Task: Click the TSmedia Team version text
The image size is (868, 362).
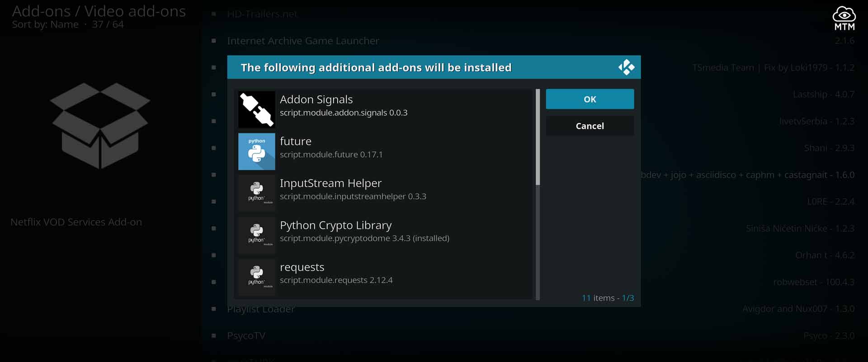Action: point(773,68)
